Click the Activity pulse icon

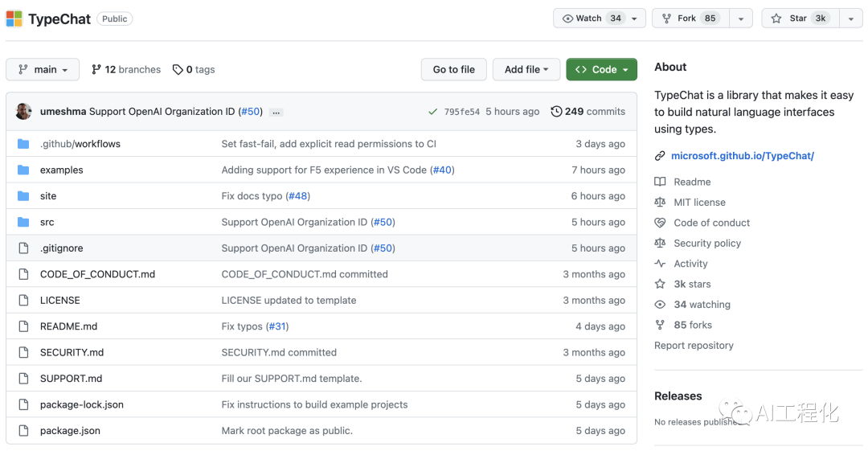(x=660, y=264)
